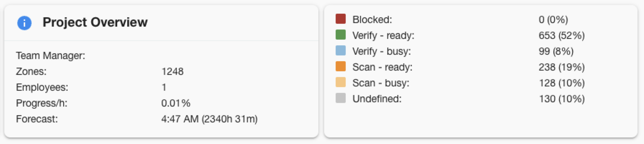Image resolution: width=644 pixels, height=144 pixels.
Task: Click the Undefined status label
Action: pos(377,99)
